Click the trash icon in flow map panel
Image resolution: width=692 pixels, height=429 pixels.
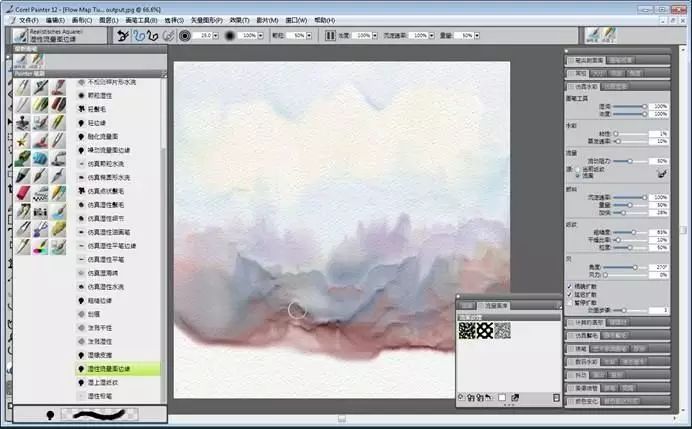click(x=556, y=398)
